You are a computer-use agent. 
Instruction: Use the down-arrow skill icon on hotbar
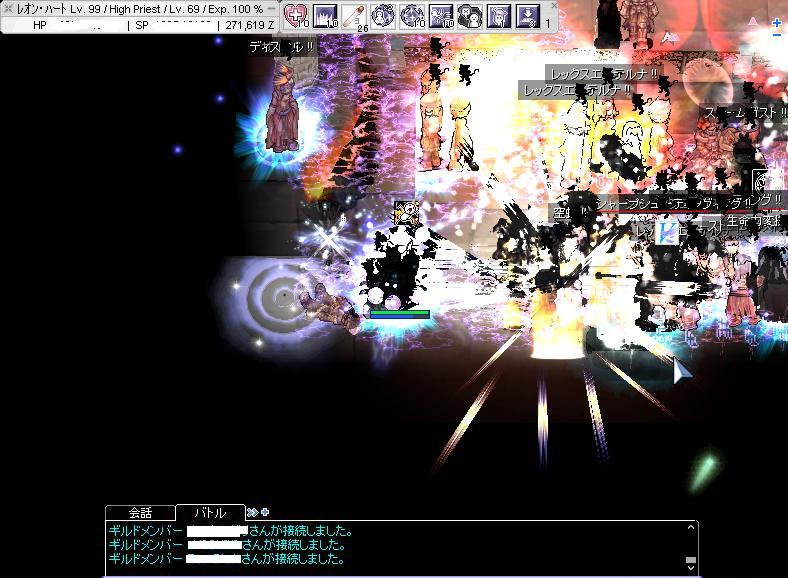[x=528, y=16]
